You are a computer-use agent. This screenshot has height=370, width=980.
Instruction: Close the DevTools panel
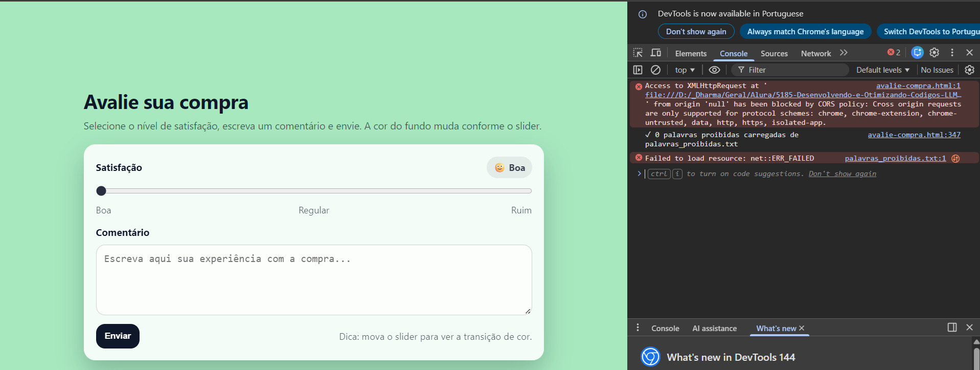[x=969, y=52]
